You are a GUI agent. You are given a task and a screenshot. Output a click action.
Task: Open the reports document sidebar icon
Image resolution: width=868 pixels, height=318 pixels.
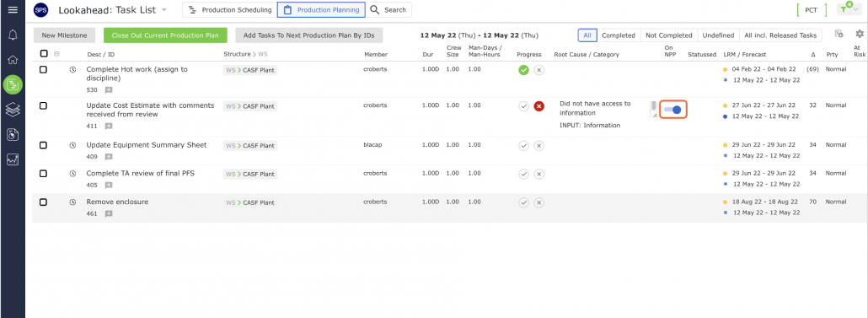click(x=12, y=135)
